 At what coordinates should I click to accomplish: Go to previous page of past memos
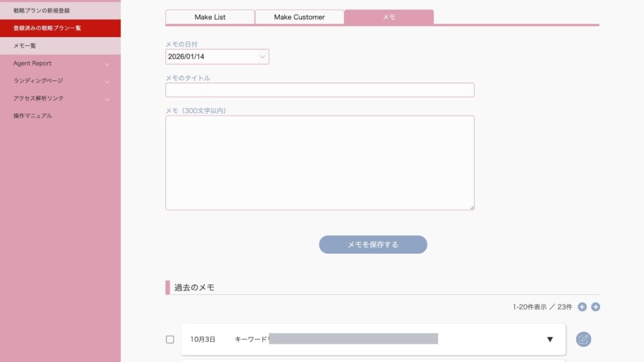pyautogui.click(x=582, y=307)
